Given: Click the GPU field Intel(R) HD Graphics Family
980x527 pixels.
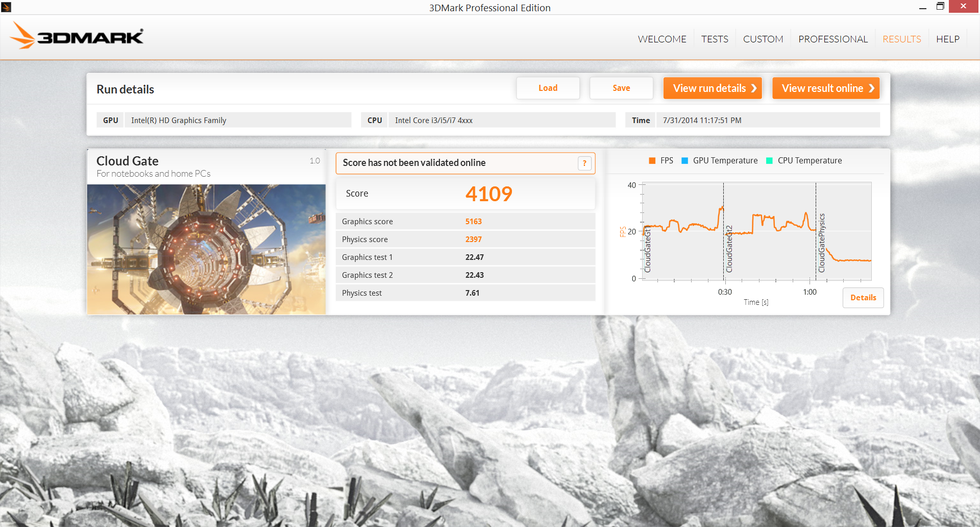Looking at the screenshot, I should [x=238, y=120].
